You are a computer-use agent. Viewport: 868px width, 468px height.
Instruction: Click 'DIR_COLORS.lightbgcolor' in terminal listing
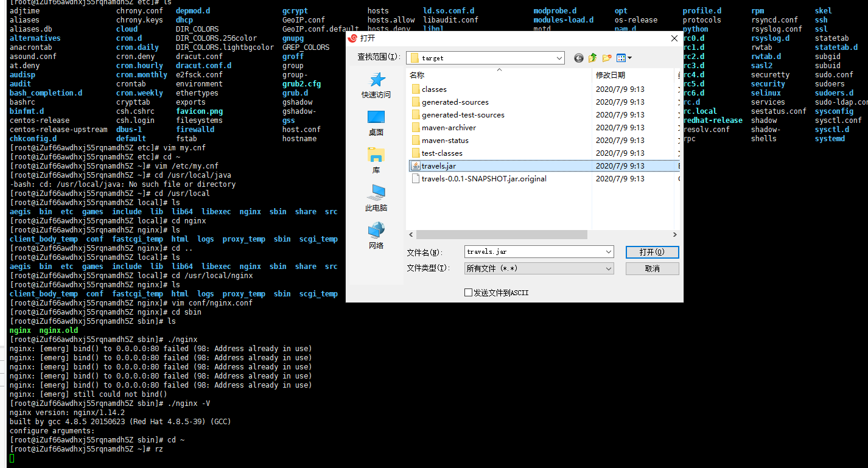click(x=225, y=47)
